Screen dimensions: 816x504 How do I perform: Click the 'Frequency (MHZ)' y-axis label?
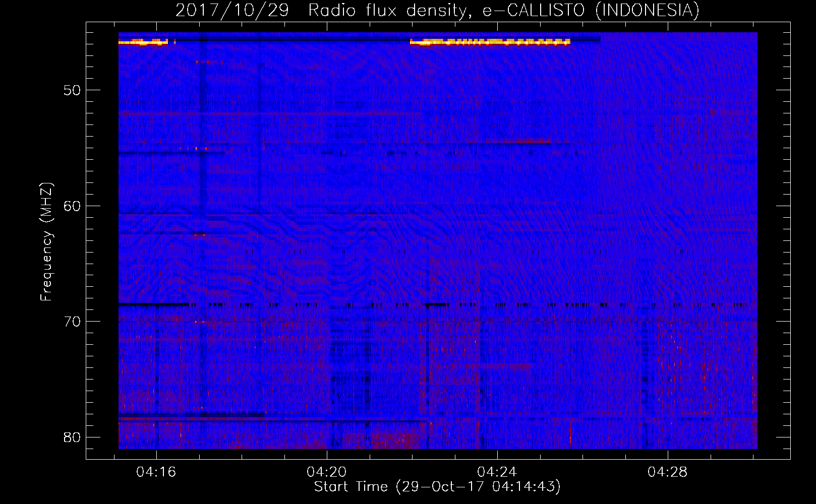pos(46,242)
